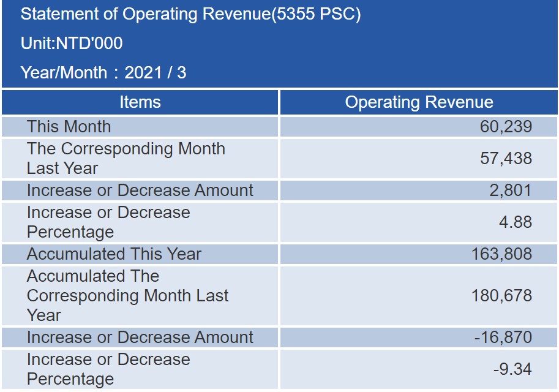The width and height of the screenshot is (559, 392).
Task: Click "Increase or Decrease Percentage" label beside -9.34
Action: click(108, 369)
